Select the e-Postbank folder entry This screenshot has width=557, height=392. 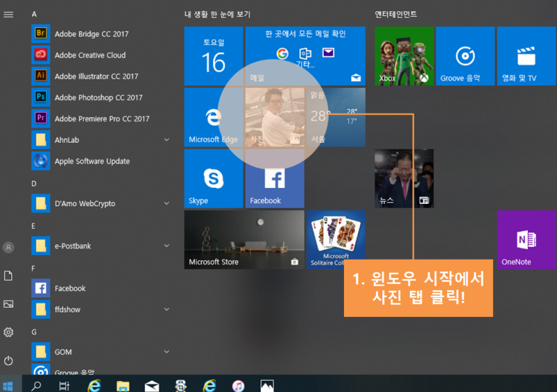(102, 246)
